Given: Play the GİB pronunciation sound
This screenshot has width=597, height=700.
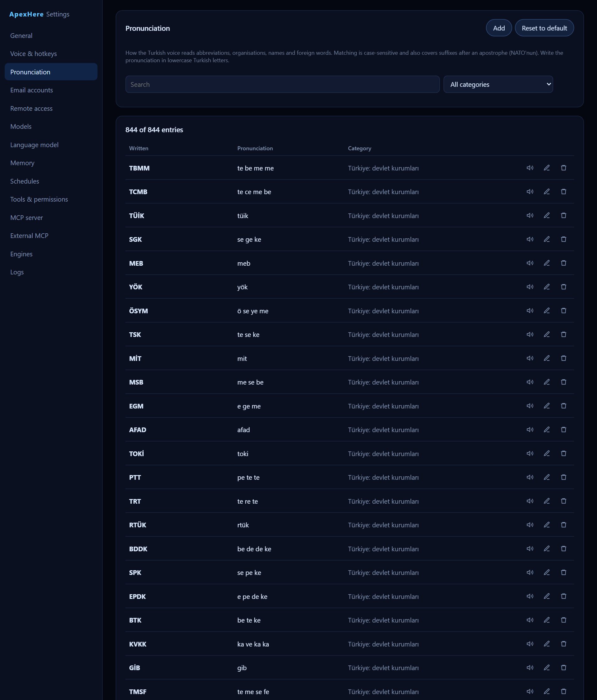Looking at the screenshot, I should 530,668.
